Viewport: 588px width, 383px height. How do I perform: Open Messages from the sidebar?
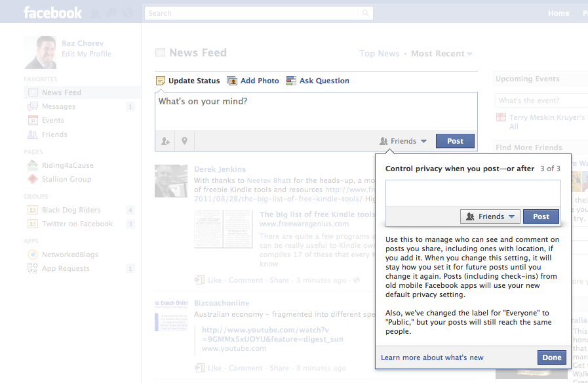[x=58, y=106]
